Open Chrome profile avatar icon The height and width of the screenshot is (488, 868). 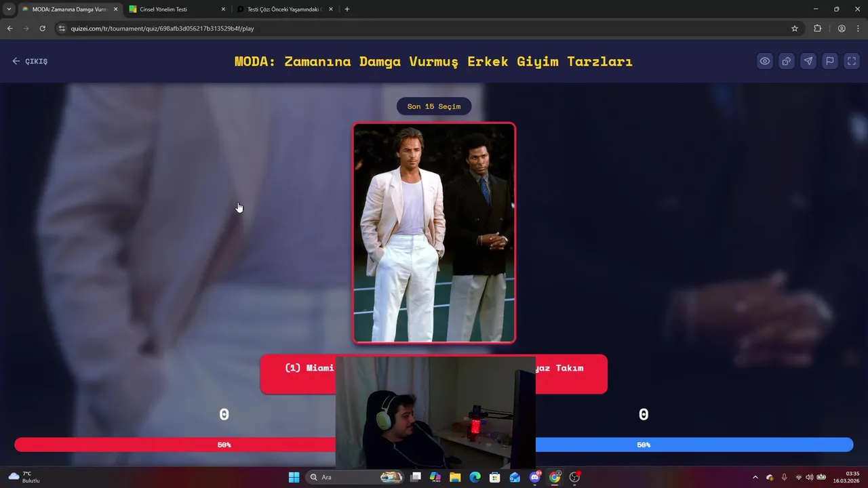[842, 28]
